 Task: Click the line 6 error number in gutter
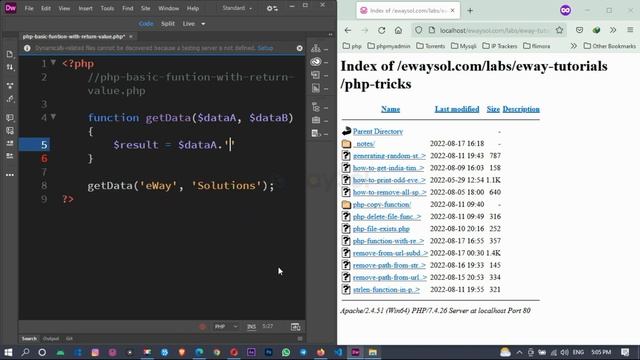tap(44, 158)
